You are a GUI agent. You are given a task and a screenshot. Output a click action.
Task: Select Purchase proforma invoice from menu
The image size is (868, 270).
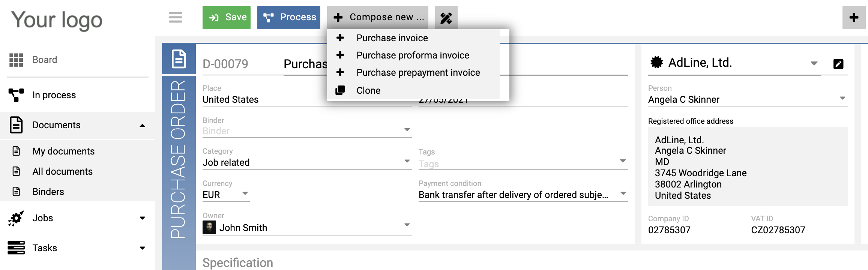click(x=413, y=55)
